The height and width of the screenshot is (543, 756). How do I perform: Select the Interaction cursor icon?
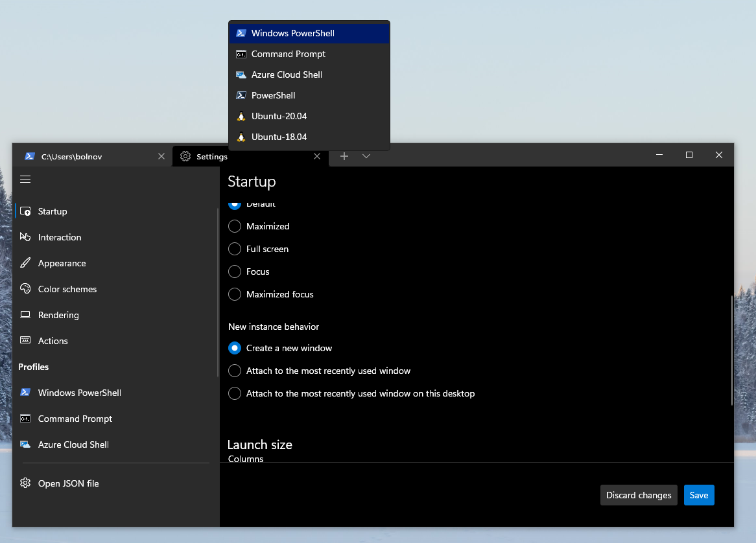point(25,237)
